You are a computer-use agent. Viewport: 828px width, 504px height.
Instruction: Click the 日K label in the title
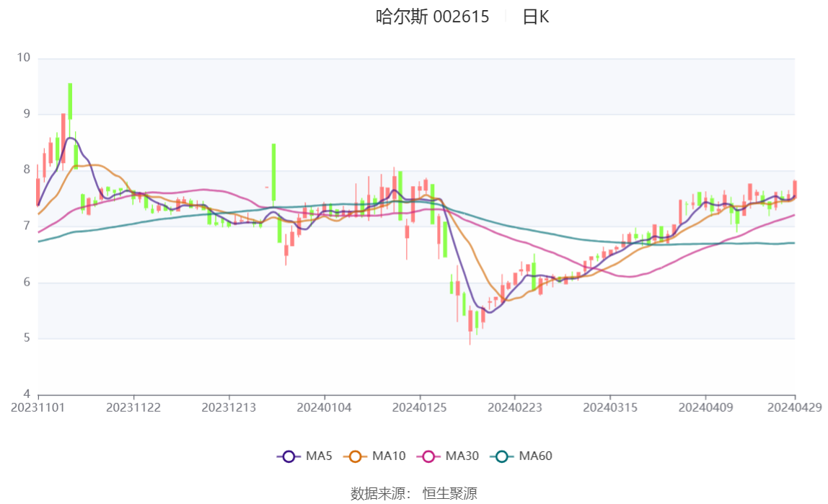coord(535,17)
